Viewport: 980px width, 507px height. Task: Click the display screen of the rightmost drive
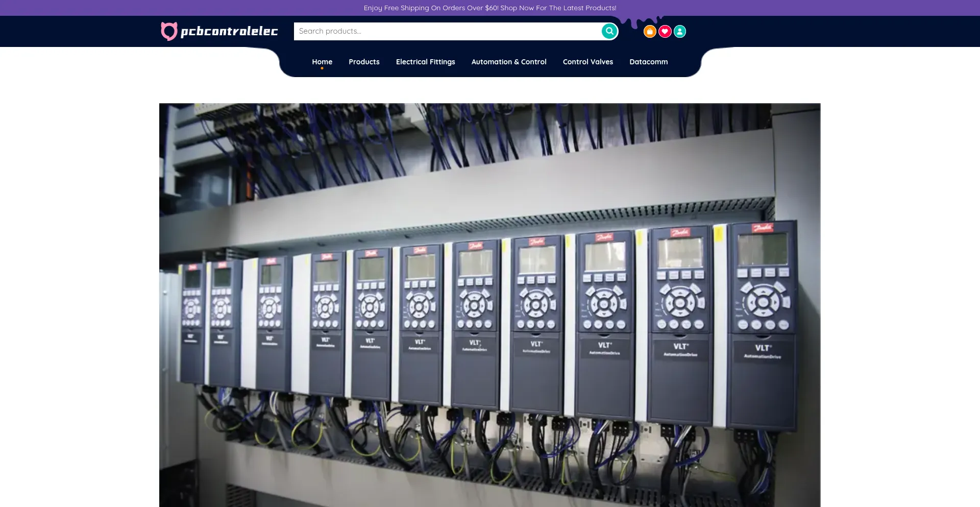click(763, 249)
